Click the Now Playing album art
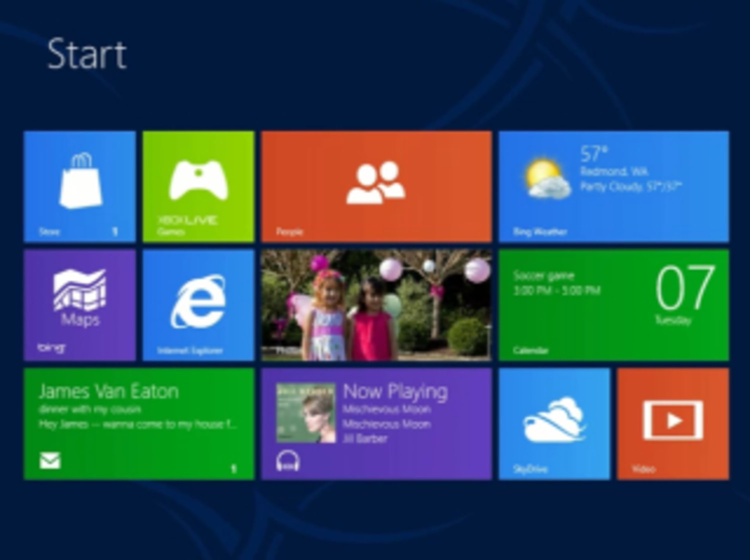The height and width of the screenshot is (560, 750). pos(305,413)
